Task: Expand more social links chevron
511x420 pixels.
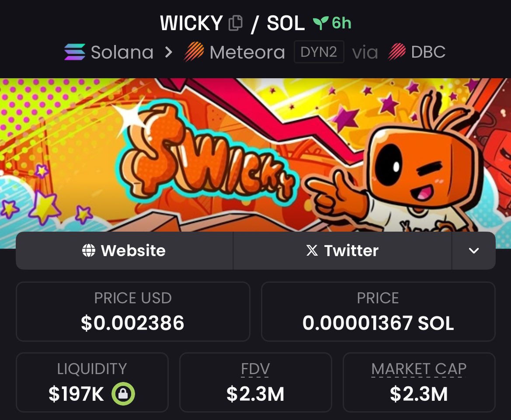Action: pos(473,250)
